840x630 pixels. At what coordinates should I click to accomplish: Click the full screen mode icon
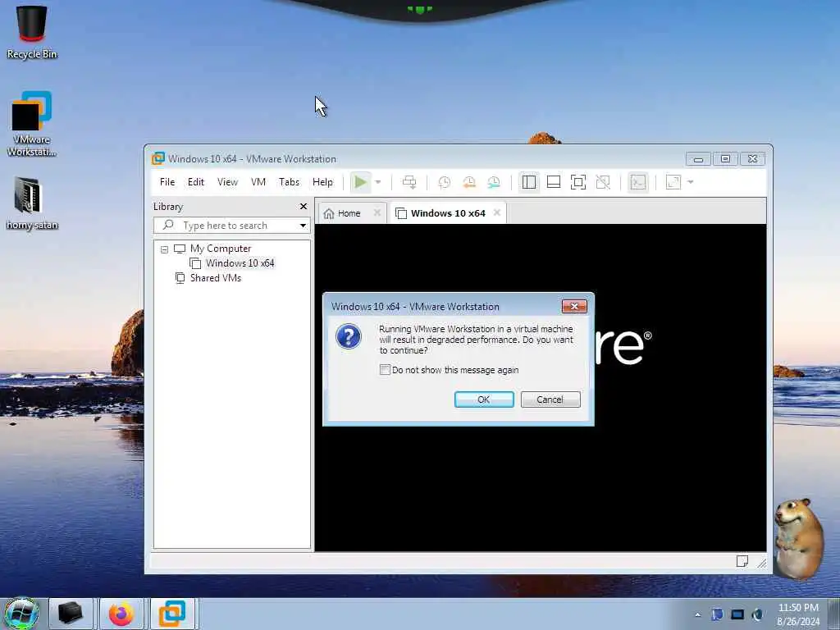point(578,182)
